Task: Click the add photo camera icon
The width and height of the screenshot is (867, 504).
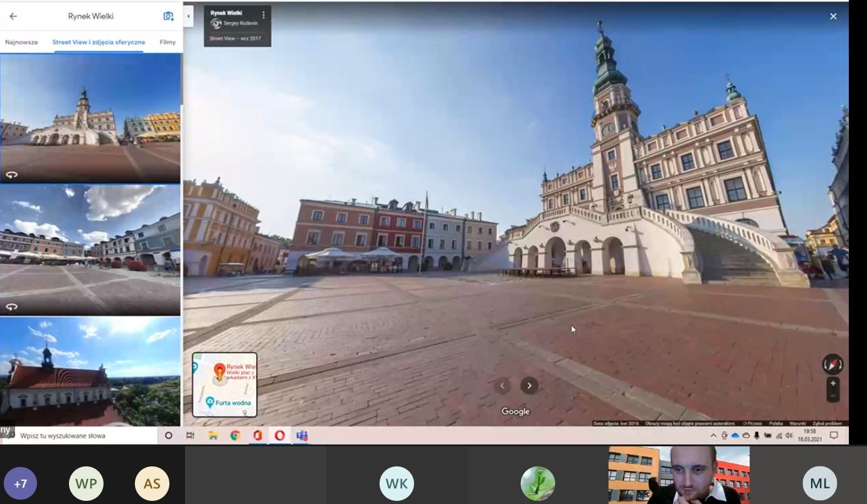Action: 168,16
